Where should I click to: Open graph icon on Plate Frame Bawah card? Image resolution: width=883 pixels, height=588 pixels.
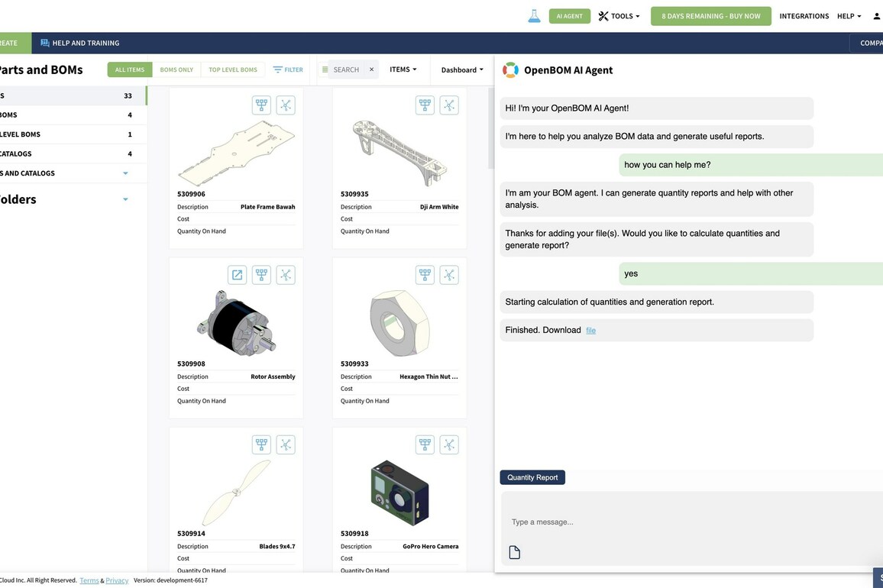(x=286, y=105)
